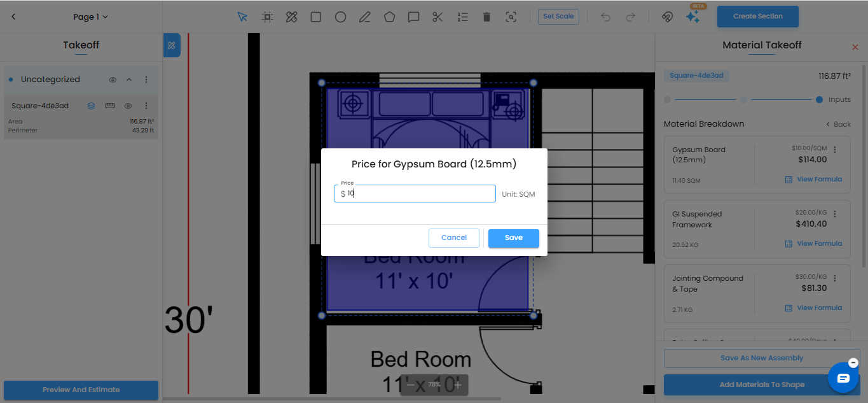Zoom out the canvas with minus

click(411, 385)
